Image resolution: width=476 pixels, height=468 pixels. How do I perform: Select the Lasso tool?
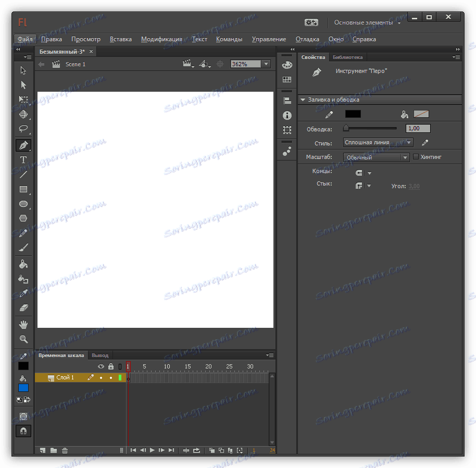point(23,128)
